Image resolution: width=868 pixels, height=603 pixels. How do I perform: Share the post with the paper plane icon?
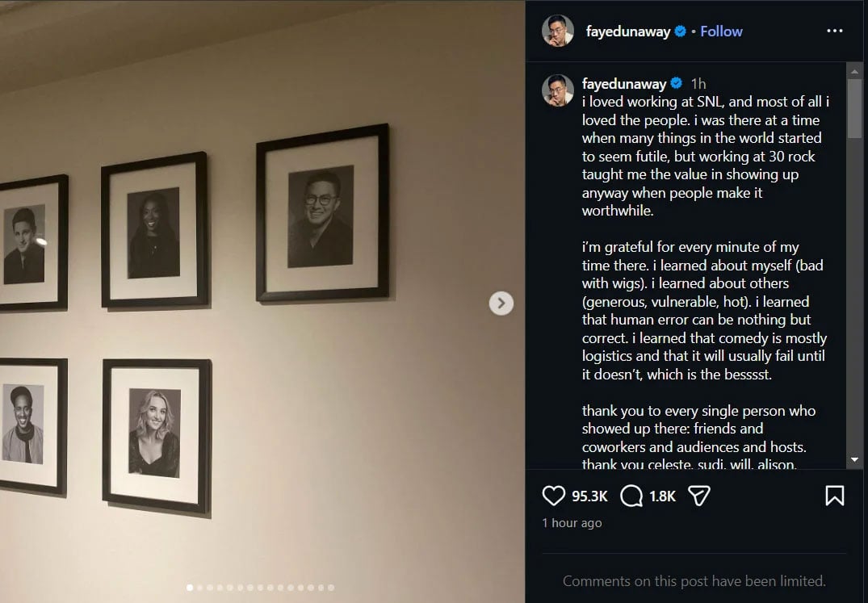699,496
